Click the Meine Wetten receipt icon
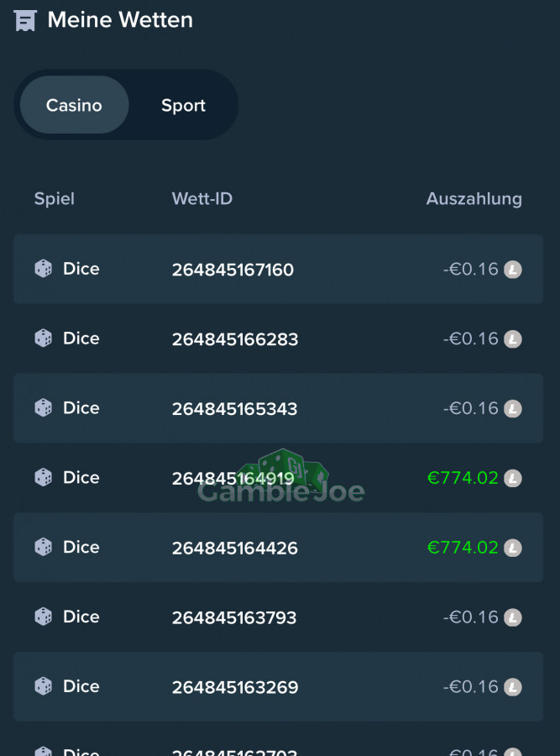Viewport: 560px width, 756px height. (25, 20)
